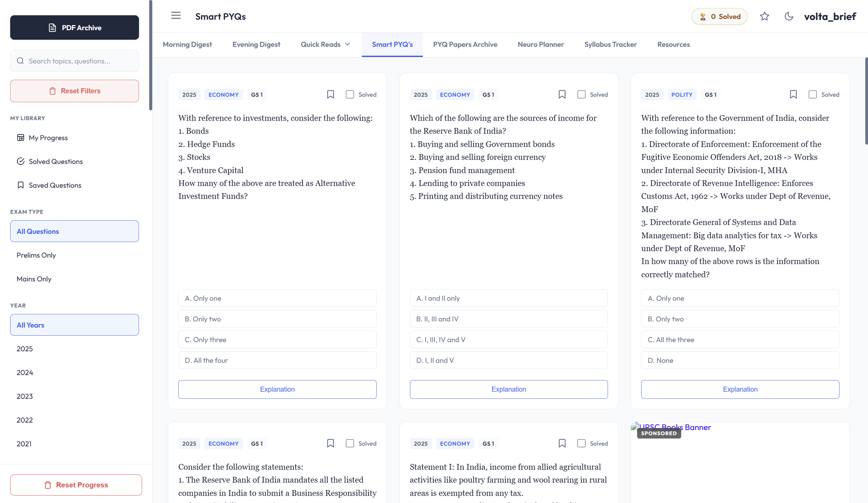Open Saved Questions from My Library
The height and width of the screenshot is (503, 868).
click(55, 185)
